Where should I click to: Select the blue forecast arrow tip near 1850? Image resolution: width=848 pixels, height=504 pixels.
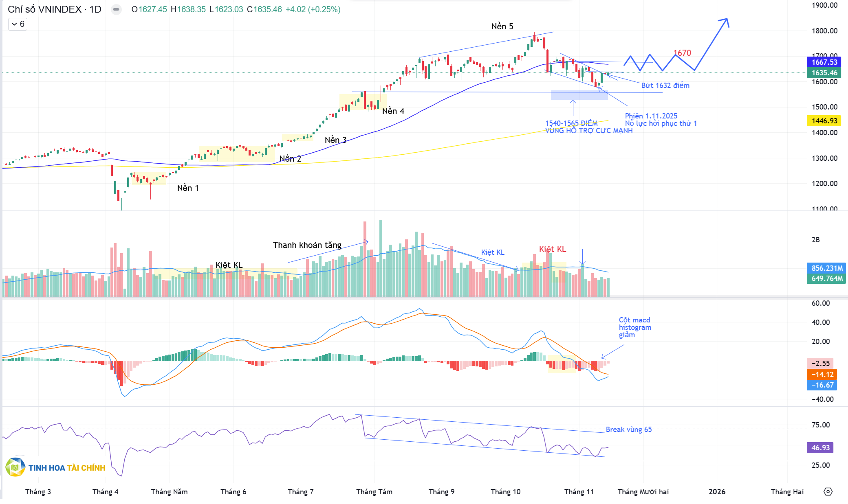click(x=726, y=20)
